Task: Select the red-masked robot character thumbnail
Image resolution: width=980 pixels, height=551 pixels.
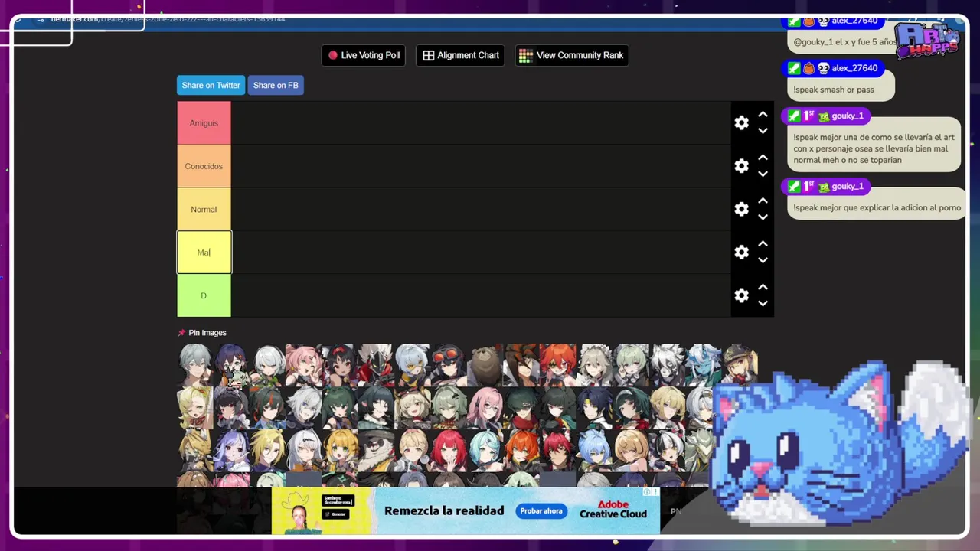Action: coord(376,364)
